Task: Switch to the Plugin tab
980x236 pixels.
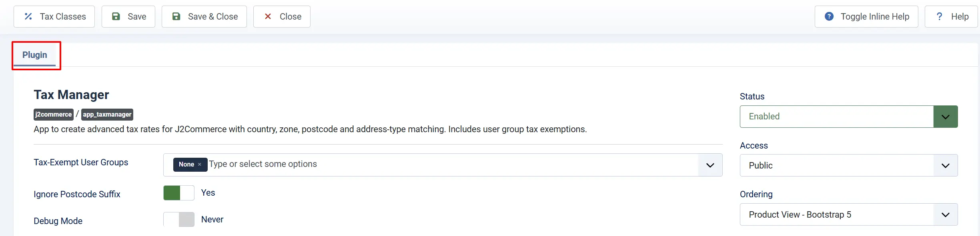Action: point(35,55)
